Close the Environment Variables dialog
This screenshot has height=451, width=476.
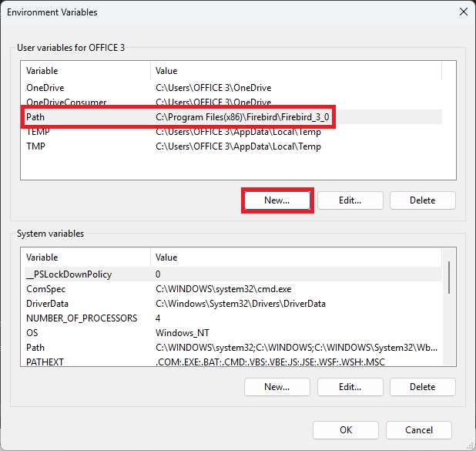coord(463,12)
